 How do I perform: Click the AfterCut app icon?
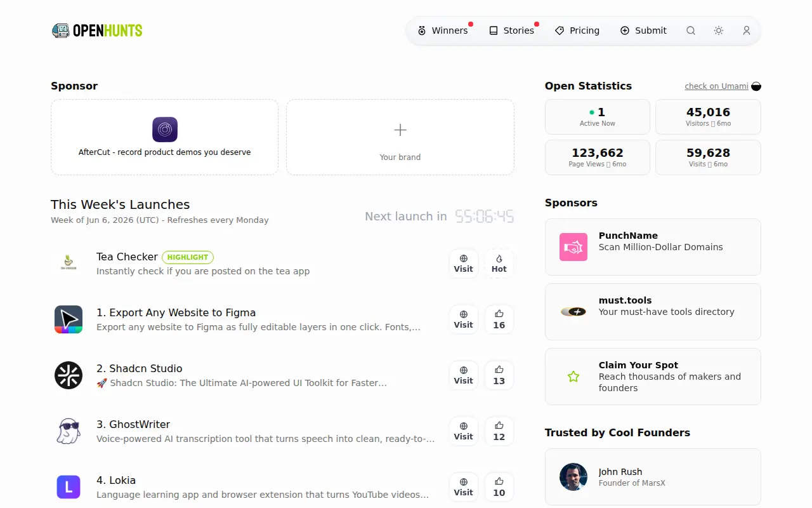(165, 130)
